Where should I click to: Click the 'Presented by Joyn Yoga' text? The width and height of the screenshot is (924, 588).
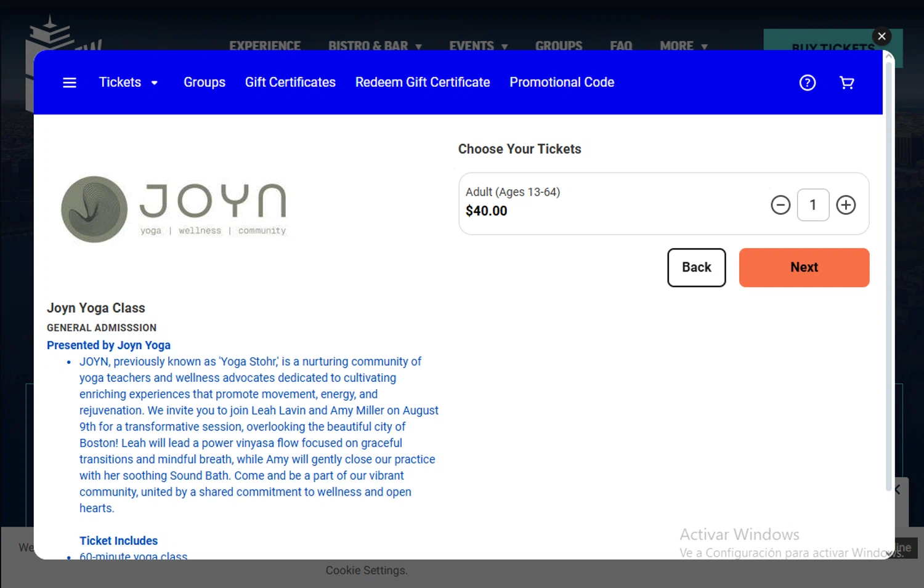coord(108,345)
